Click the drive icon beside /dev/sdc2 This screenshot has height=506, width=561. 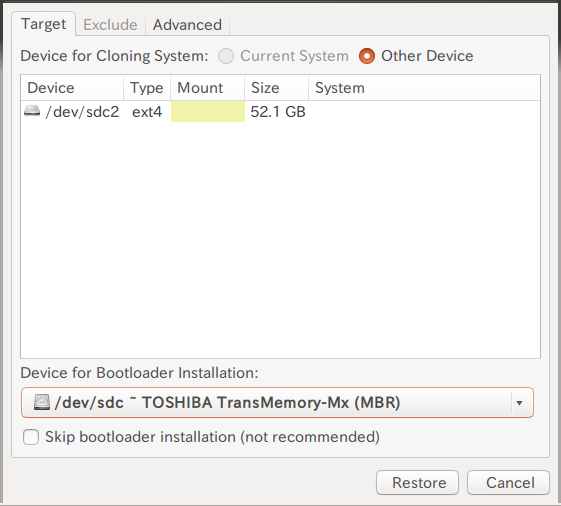(x=32, y=111)
